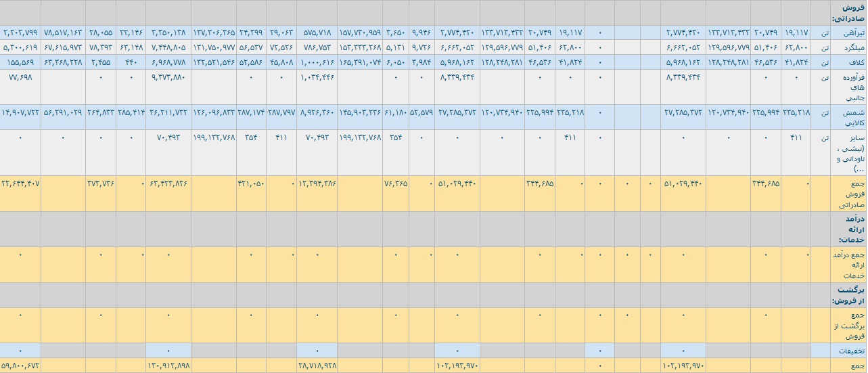This screenshot has height=373, width=868.
Task: Click the ۵۹,۸۰۰,۶۷۲ grand total
Action: coord(20,366)
